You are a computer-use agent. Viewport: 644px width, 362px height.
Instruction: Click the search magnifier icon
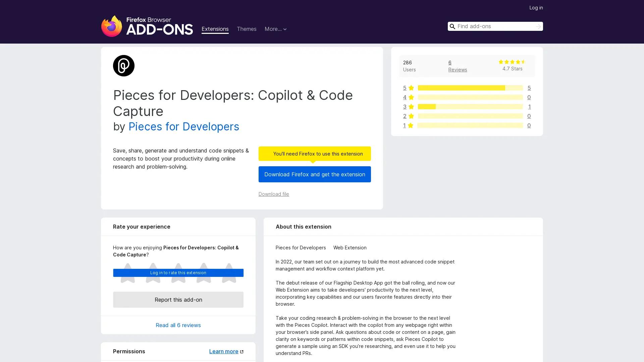(x=452, y=26)
